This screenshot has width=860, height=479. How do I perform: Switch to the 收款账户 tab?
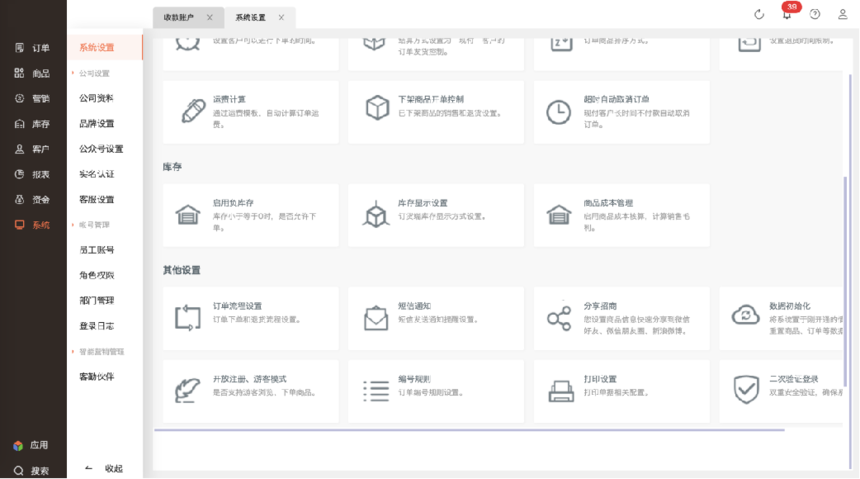pyautogui.click(x=179, y=18)
